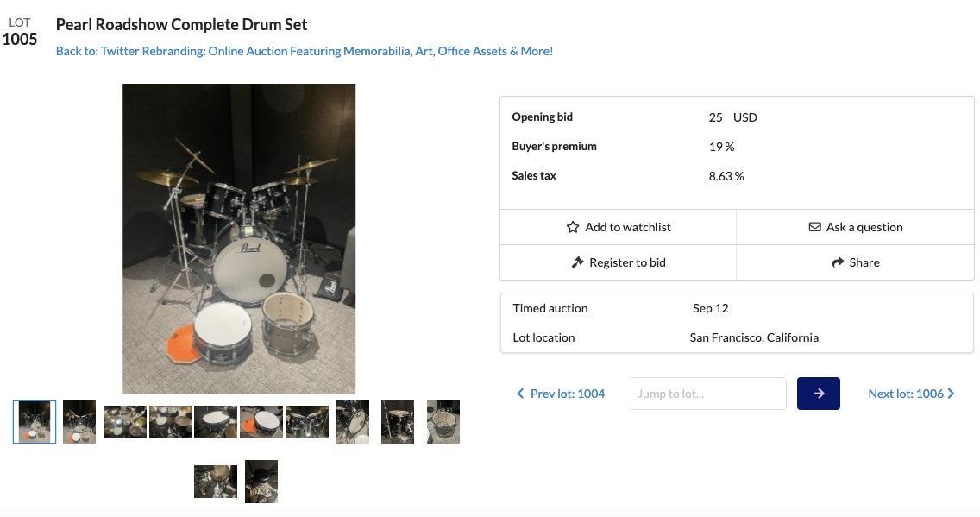Screen dimensions: 980x517
Task: Select the fourth thumbnail image
Action: [x=171, y=422]
